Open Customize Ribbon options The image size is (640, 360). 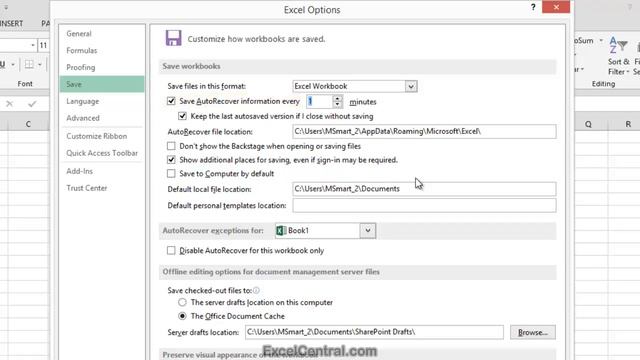(96, 136)
